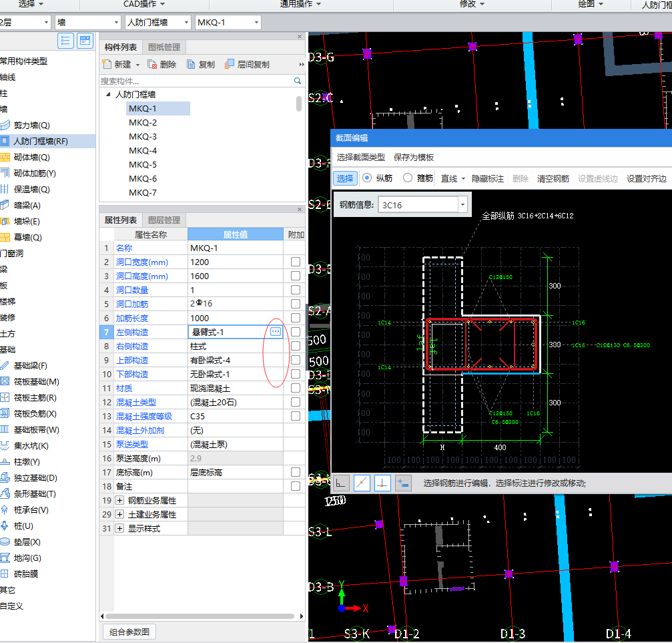Click the perpendicular snap icon in section editor footer

(382, 483)
